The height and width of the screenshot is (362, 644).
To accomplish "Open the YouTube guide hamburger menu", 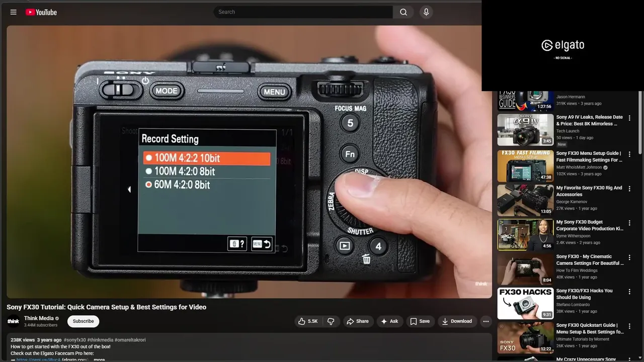I will (x=14, y=12).
